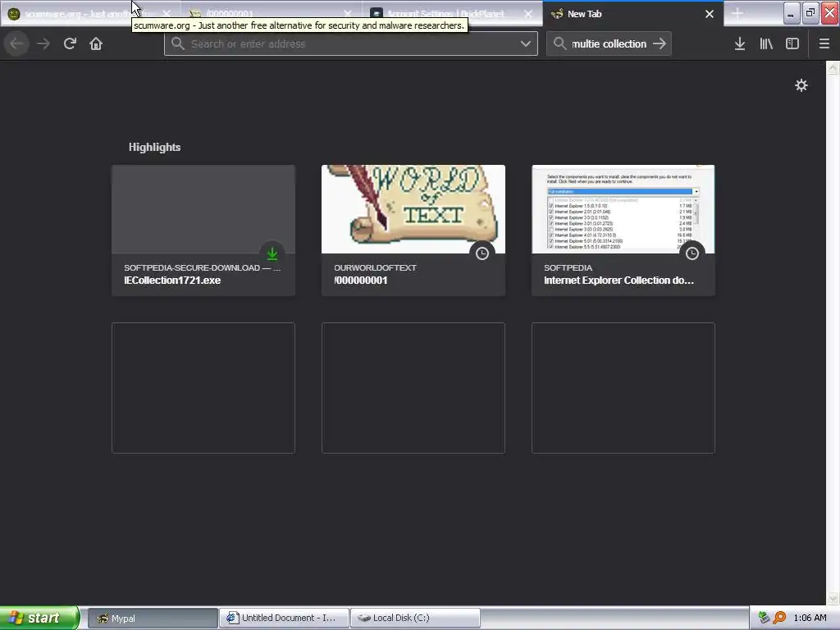Go back using the back arrow button
Screen dimensions: 840x630
coord(16,44)
